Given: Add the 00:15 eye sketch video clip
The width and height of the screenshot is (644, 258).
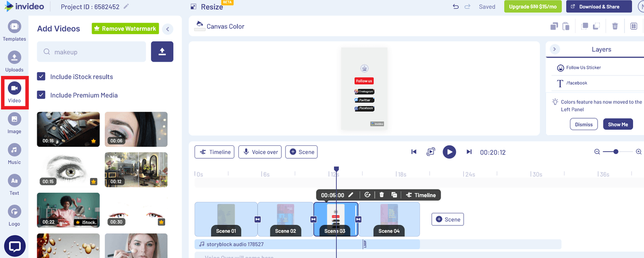Looking at the screenshot, I should coord(68,170).
